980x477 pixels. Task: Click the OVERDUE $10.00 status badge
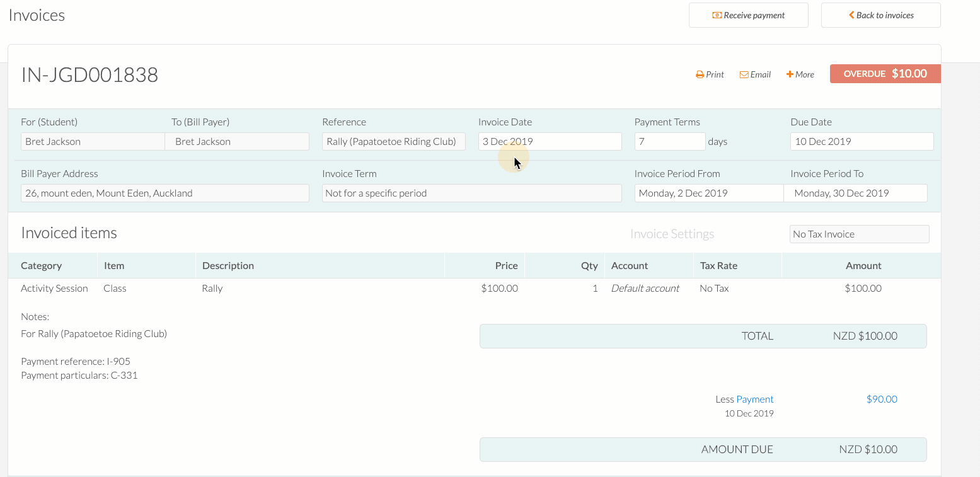pyautogui.click(x=885, y=74)
